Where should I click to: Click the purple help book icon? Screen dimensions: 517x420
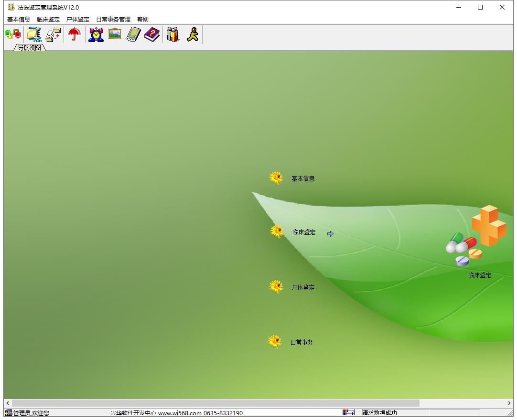[x=151, y=34]
